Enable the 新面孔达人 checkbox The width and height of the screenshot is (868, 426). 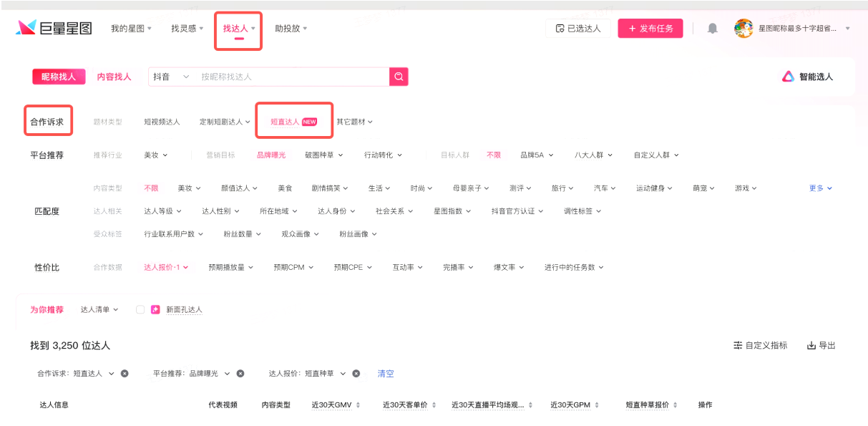(x=140, y=310)
